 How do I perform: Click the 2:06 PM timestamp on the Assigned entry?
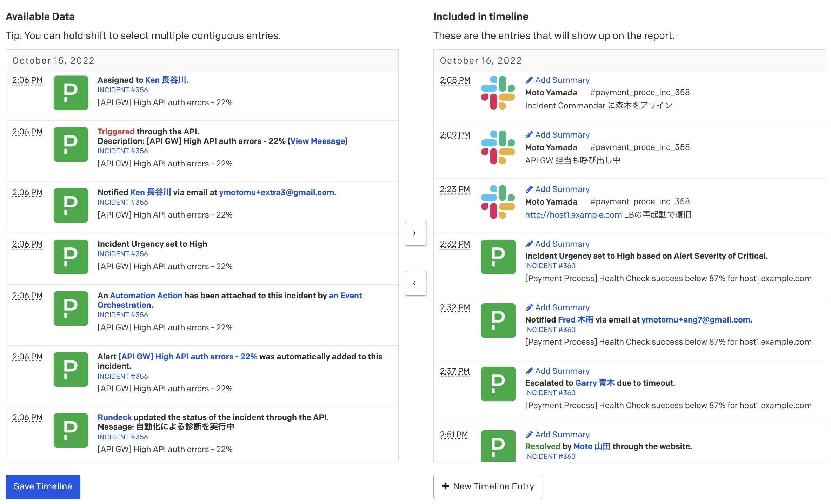[27, 80]
